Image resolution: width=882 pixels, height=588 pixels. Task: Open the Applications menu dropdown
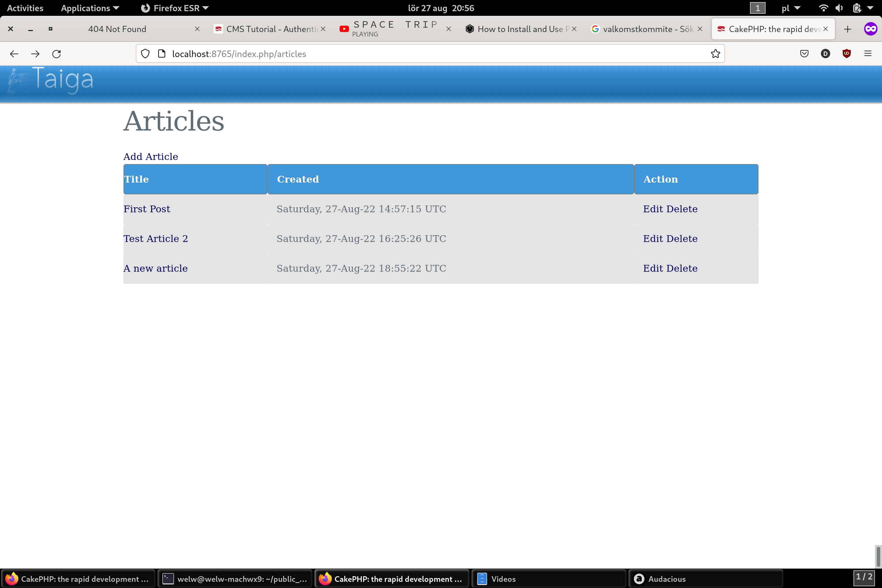90,8
